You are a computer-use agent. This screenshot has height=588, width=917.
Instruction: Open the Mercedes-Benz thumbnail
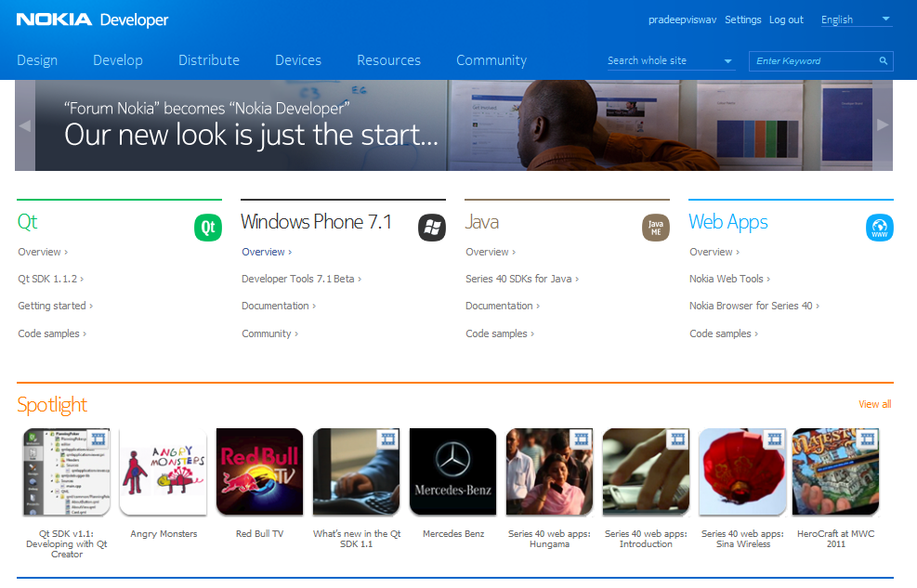pyautogui.click(x=453, y=472)
